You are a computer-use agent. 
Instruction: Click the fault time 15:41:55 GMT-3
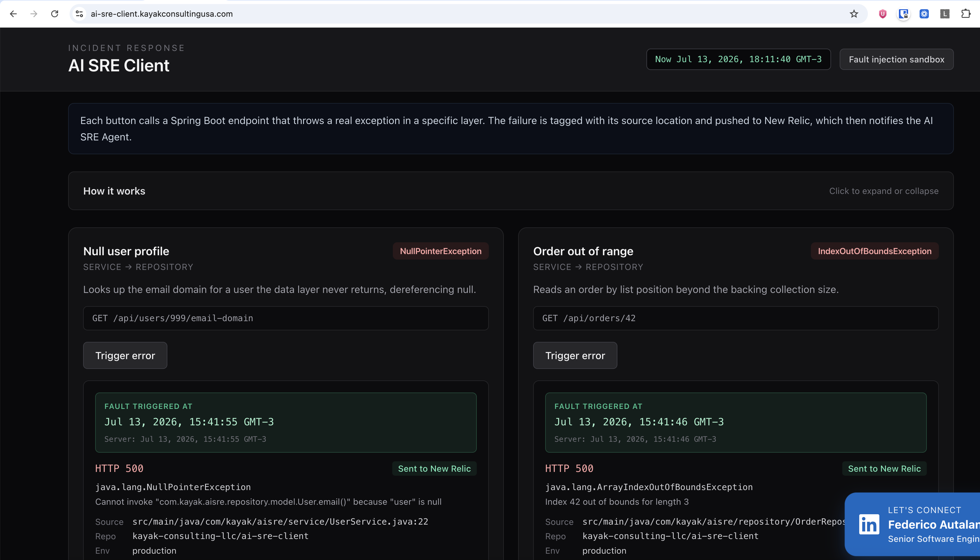pyautogui.click(x=189, y=422)
